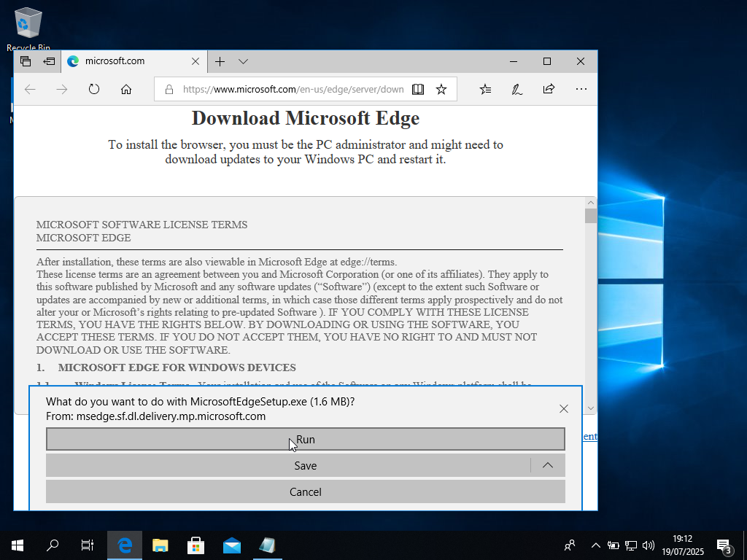Viewport: 747px width, 560px height.
Task: Open the Mail app from taskbar
Action: [232, 545]
